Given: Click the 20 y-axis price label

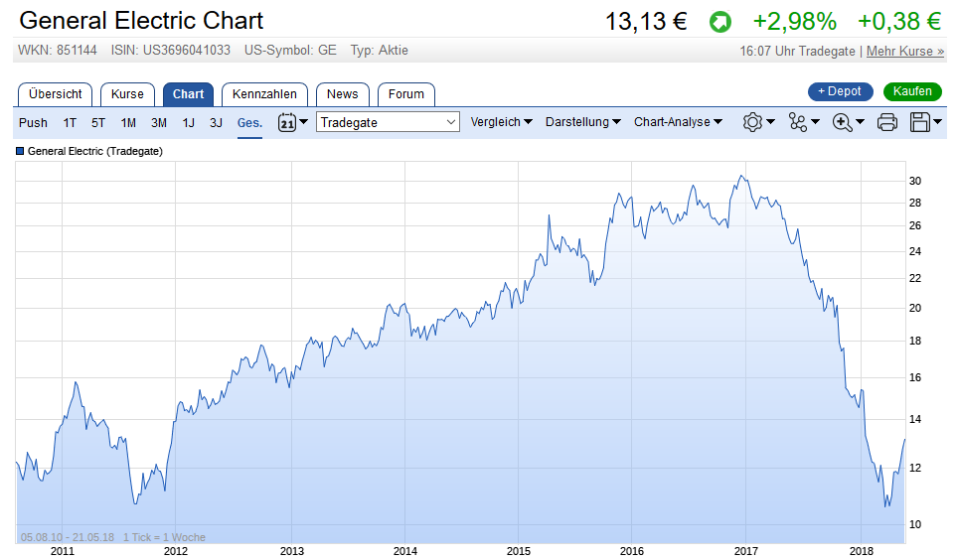Looking at the screenshot, I should coord(915,308).
